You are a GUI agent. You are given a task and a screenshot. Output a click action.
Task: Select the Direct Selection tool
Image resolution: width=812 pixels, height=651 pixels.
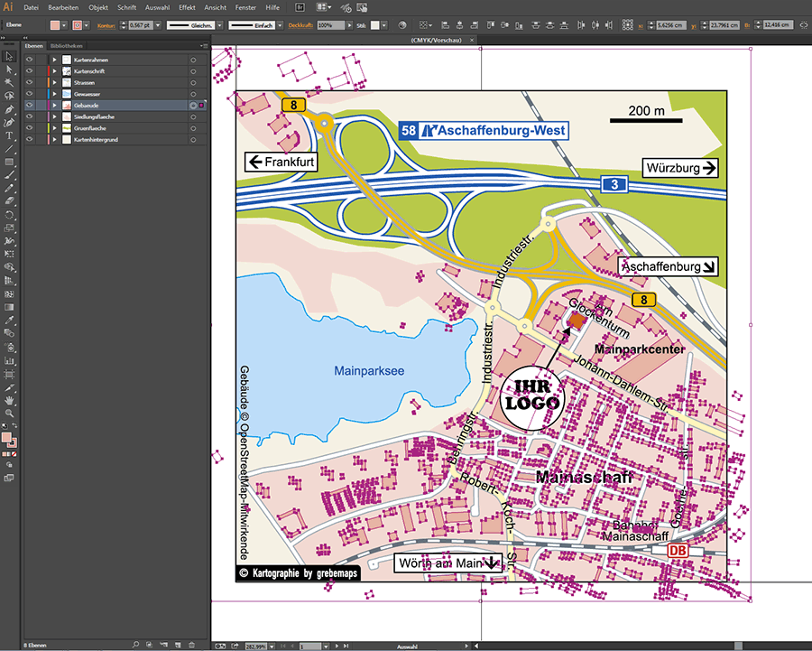pyautogui.click(x=9, y=70)
